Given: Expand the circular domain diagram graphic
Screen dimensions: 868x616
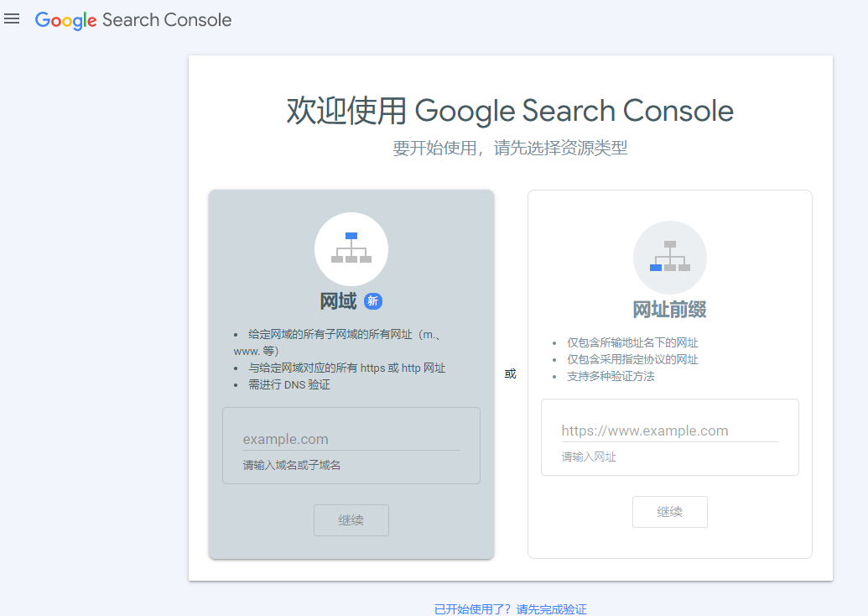Looking at the screenshot, I should coord(351,249).
